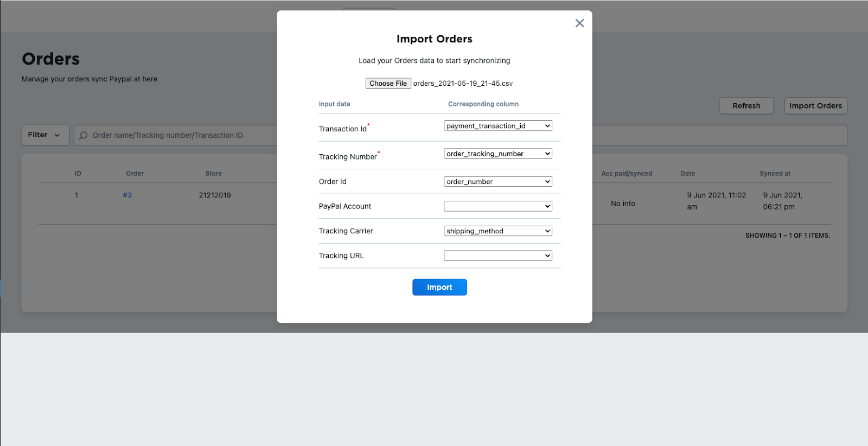Click the Store column header

point(213,174)
